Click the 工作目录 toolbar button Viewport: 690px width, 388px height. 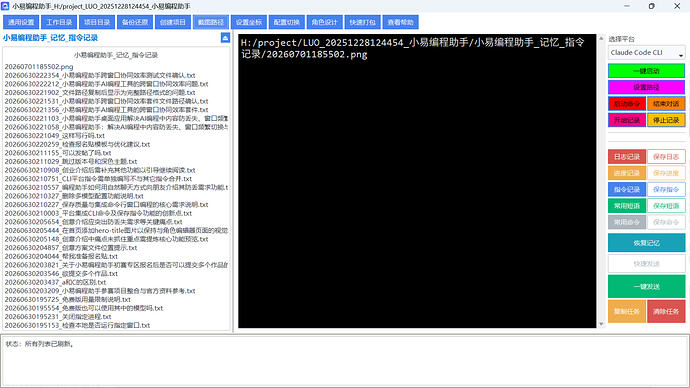pyautogui.click(x=59, y=22)
